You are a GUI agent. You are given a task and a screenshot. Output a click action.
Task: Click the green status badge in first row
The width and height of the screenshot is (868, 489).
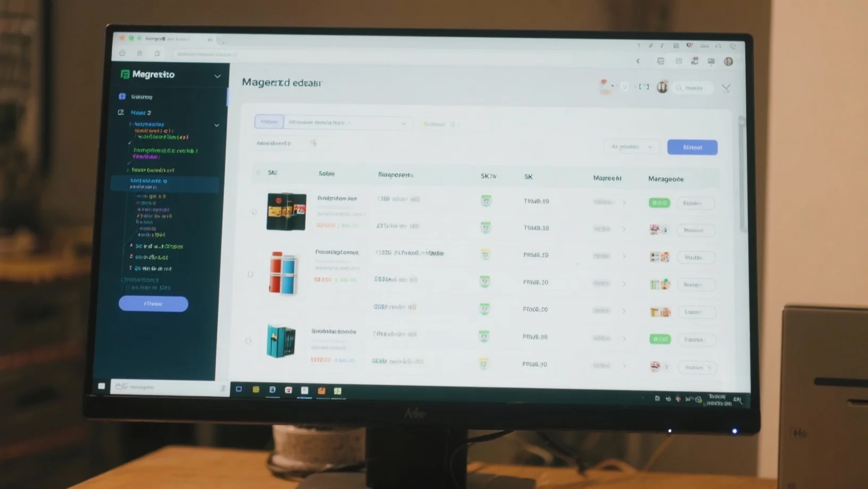(x=660, y=203)
